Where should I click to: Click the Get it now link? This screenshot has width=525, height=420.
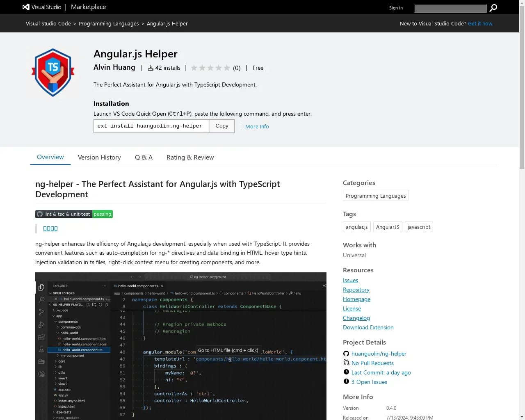480,24
